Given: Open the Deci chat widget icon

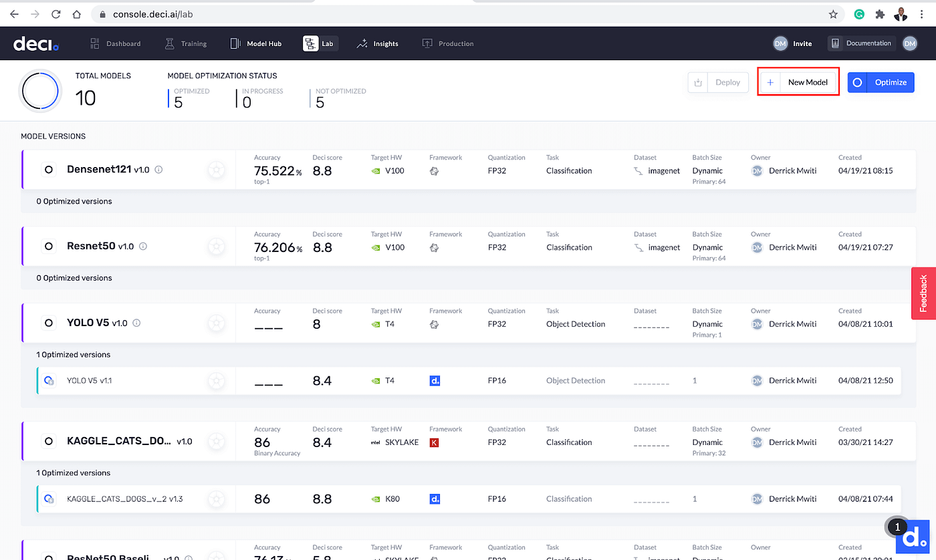Looking at the screenshot, I should (x=911, y=537).
